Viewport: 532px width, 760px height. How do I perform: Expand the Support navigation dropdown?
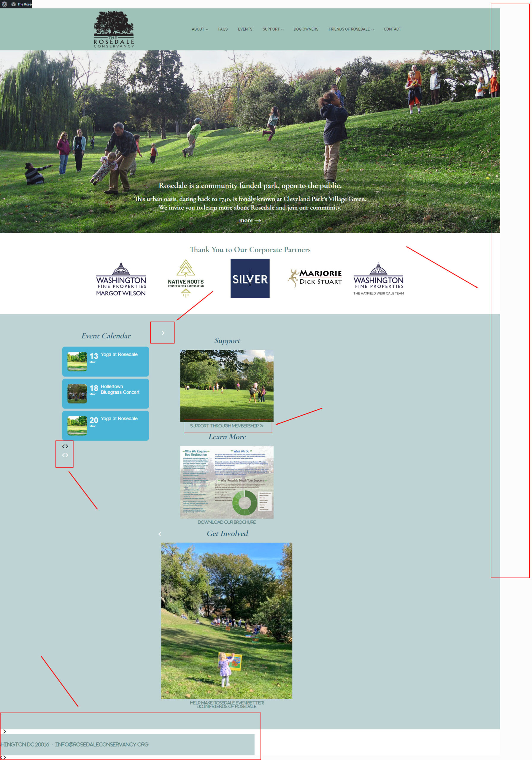(x=273, y=29)
